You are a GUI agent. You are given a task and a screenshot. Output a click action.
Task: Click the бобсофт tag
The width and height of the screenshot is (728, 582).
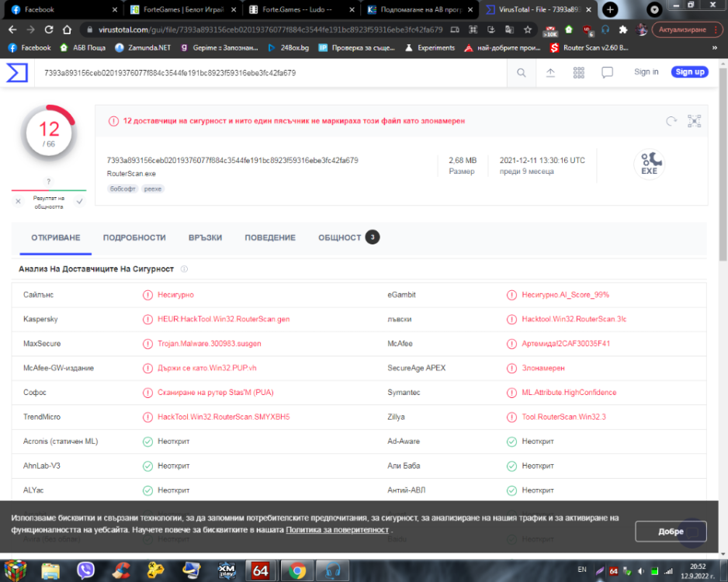[123, 189]
